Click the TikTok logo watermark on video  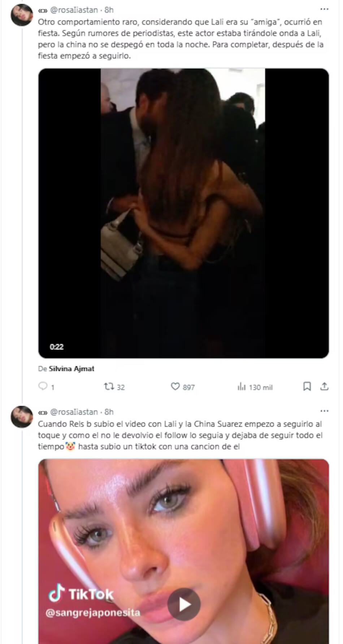(81, 594)
